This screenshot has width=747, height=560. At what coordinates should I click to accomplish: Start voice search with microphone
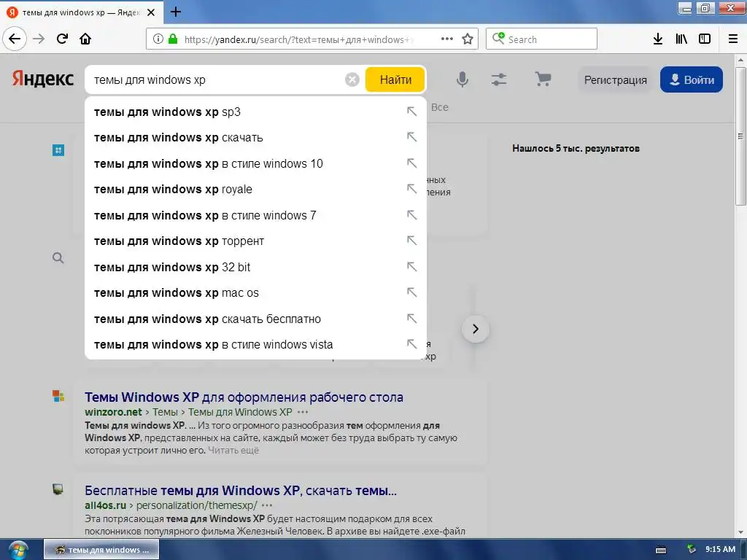(462, 79)
